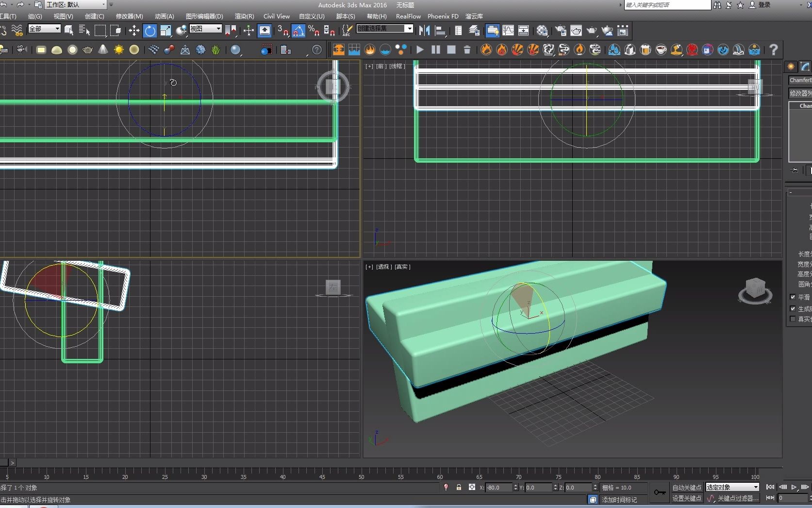The height and width of the screenshot is (508, 812).
Task: Expand the 视图 reference coordinate dropdown
Action: point(205,29)
